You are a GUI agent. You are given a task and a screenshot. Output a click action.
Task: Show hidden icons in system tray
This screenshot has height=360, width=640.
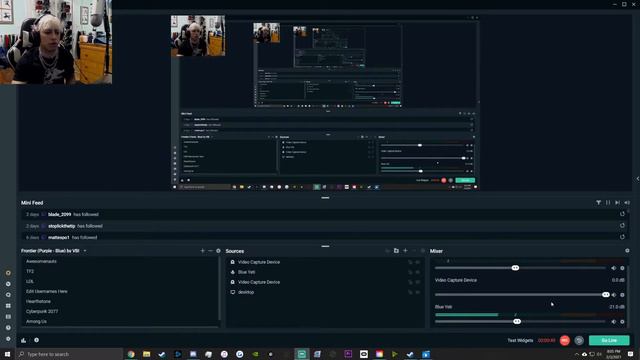(577, 354)
